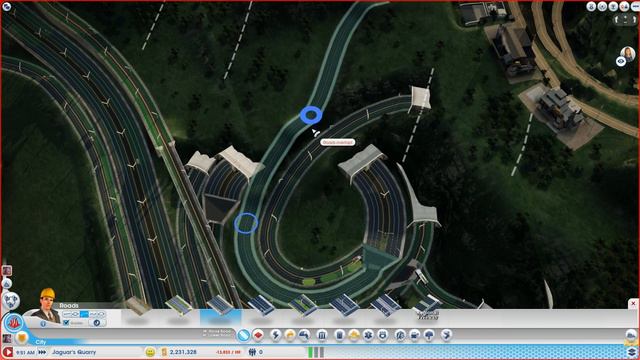Open the game menu icon at top-left corner

[7, 7]
